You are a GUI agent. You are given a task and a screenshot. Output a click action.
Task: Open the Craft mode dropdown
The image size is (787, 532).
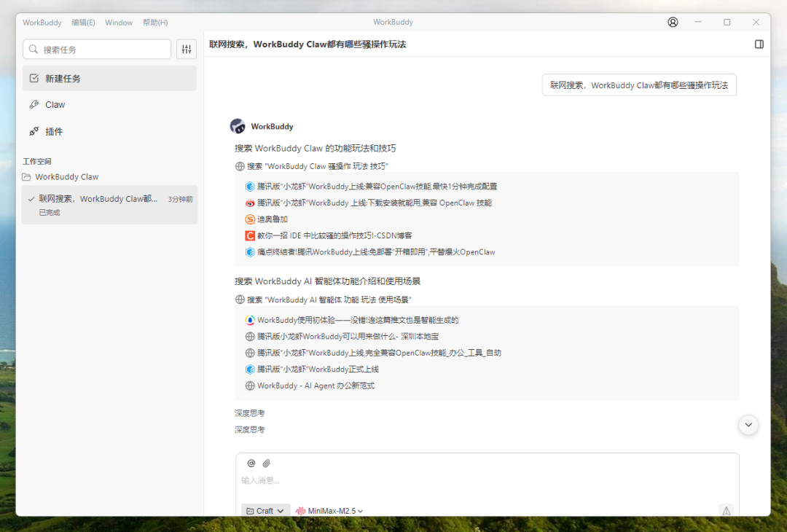point(265,510)
